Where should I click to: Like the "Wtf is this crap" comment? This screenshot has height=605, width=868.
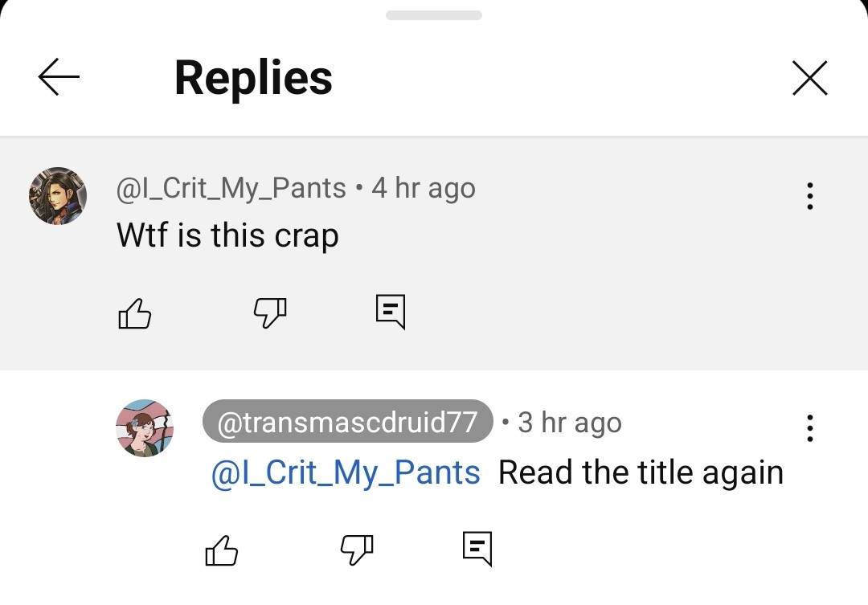click(134, 313)
